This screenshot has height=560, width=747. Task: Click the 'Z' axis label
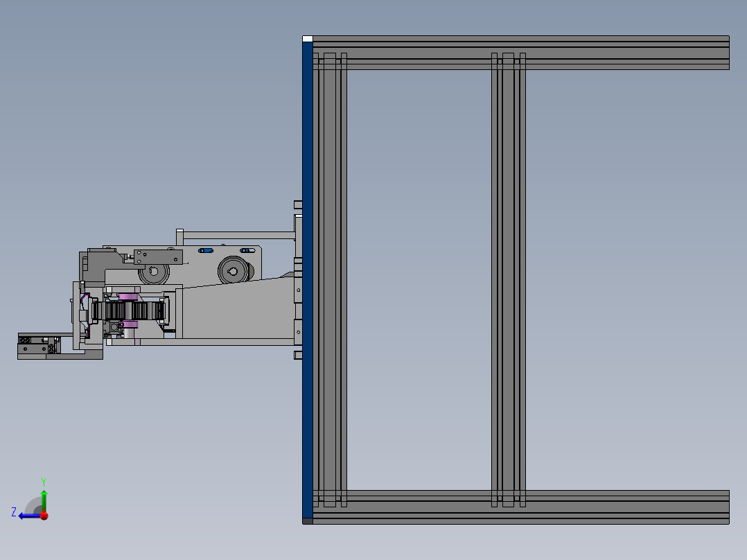(14, 512)
